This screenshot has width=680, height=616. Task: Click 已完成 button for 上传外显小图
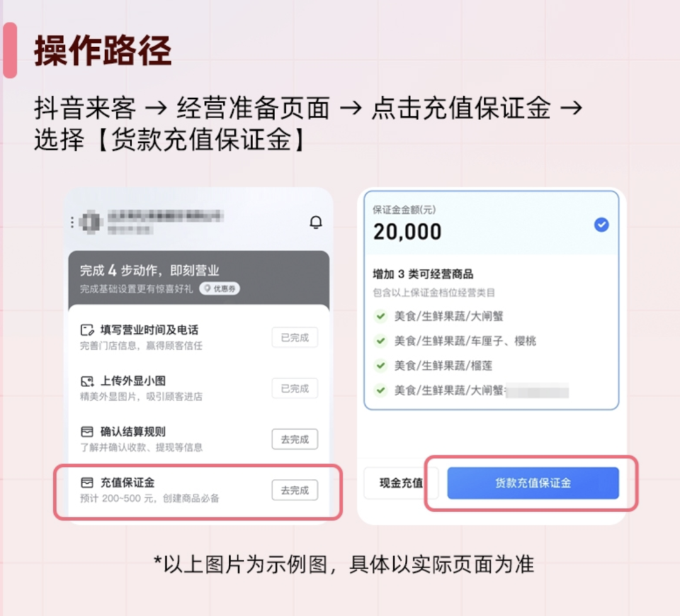[295, 388]
